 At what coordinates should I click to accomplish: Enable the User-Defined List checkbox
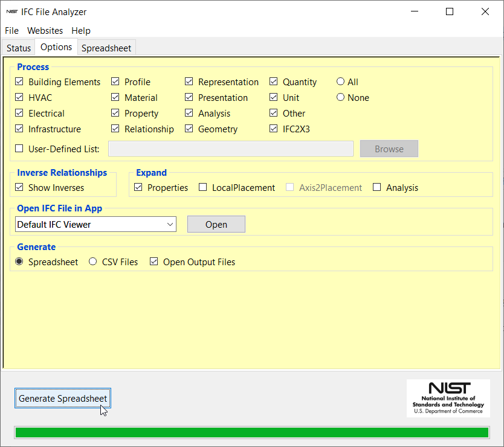point(19,148)
